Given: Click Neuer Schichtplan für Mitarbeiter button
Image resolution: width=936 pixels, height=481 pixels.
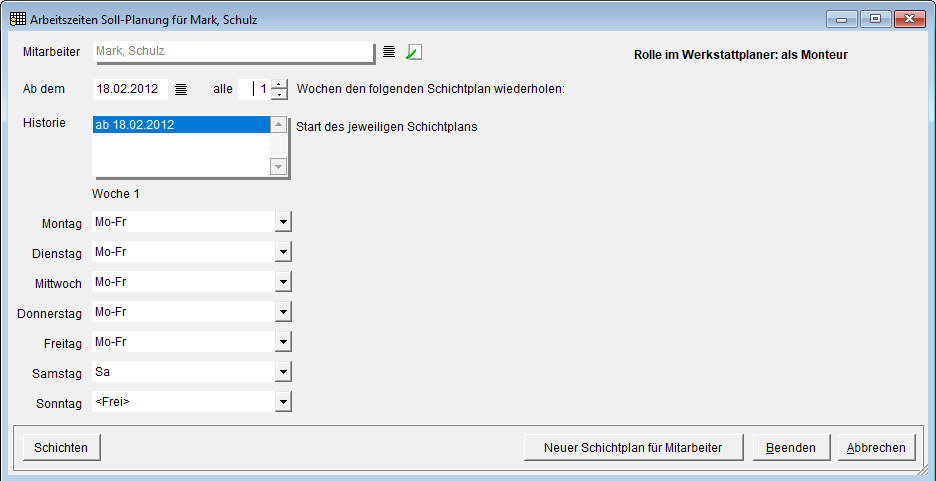Looking at the screenshot, I should 633,448.
